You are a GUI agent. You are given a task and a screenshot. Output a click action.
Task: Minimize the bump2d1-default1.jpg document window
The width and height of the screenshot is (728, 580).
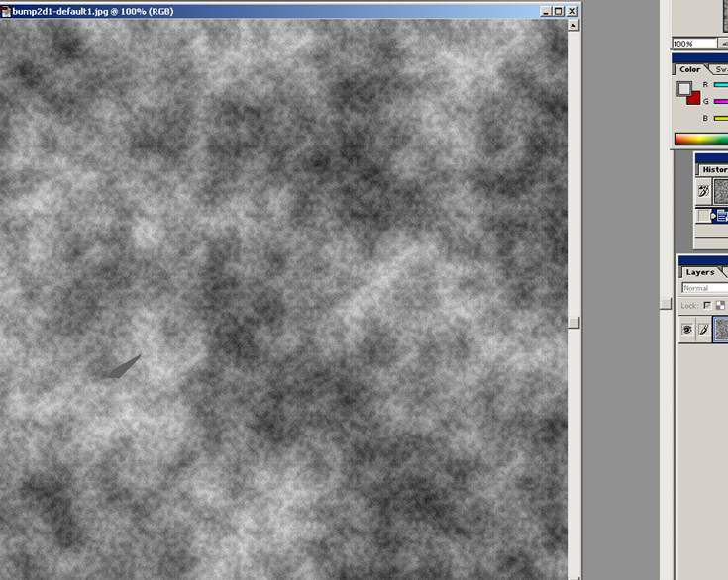pos(547,11)
